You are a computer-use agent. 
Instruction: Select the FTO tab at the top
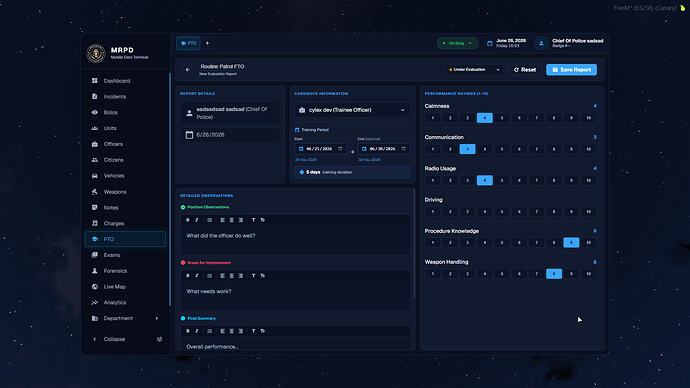(x=188, y=43)
